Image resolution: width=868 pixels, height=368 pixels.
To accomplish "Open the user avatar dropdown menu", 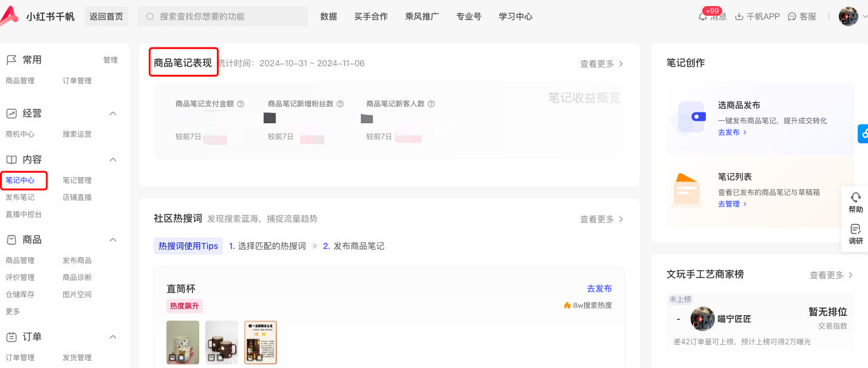I will point(849,16).
